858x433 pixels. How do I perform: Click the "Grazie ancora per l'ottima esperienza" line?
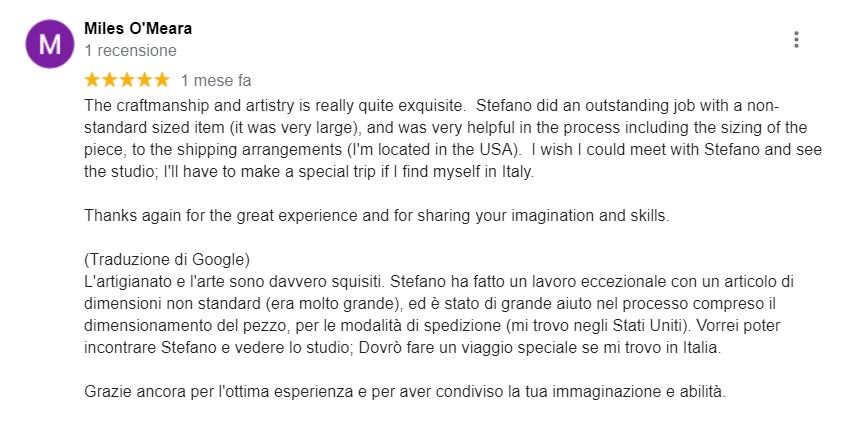[x=405, y=392]
